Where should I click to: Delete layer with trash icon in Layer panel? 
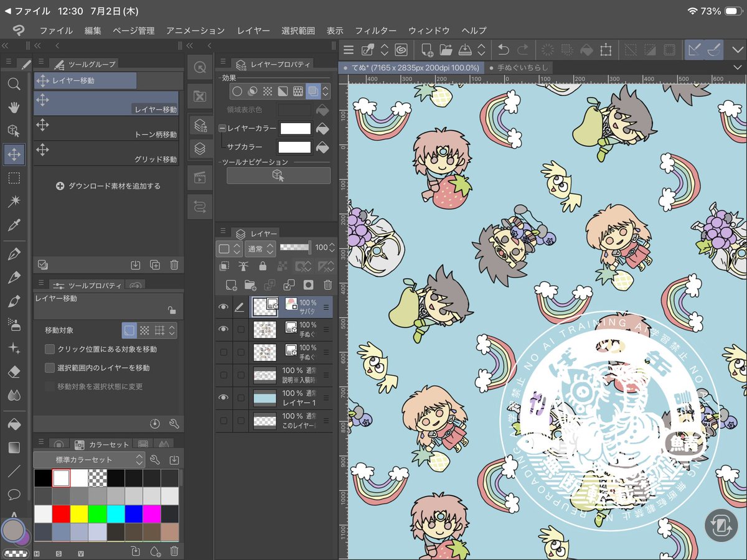327,285
